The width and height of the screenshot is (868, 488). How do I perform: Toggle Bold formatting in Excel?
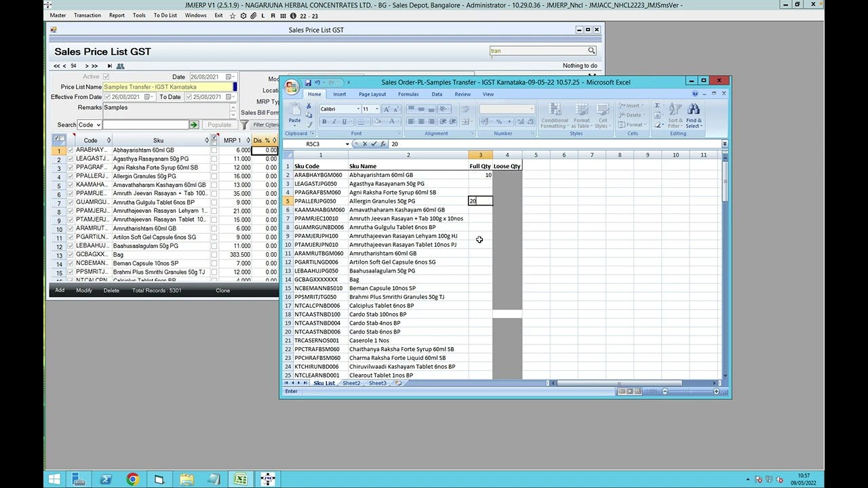click(324, 121)
